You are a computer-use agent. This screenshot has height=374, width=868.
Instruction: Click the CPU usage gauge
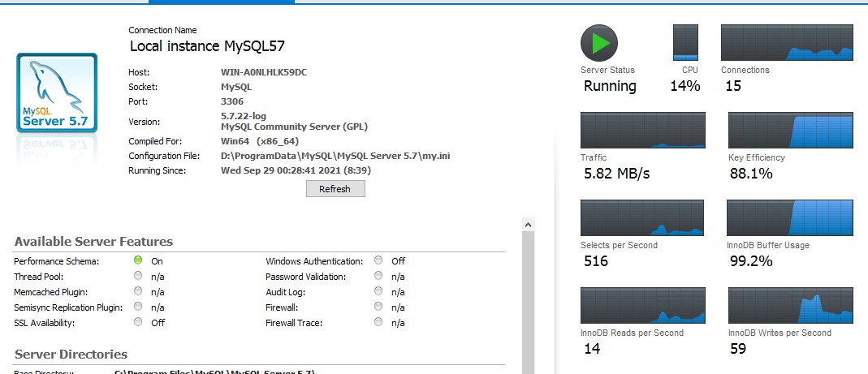685,42
